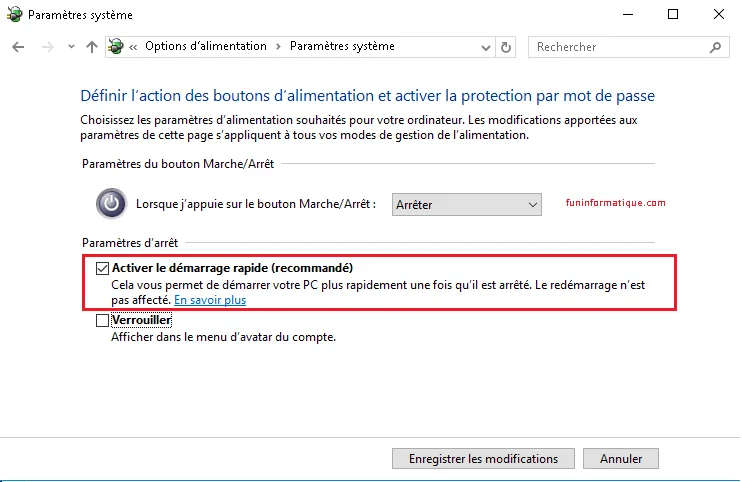Select the Paramètres système breadcrumb
Viewport: 742px width, 482px height.
pyautogui.click(x=342, y=46)
